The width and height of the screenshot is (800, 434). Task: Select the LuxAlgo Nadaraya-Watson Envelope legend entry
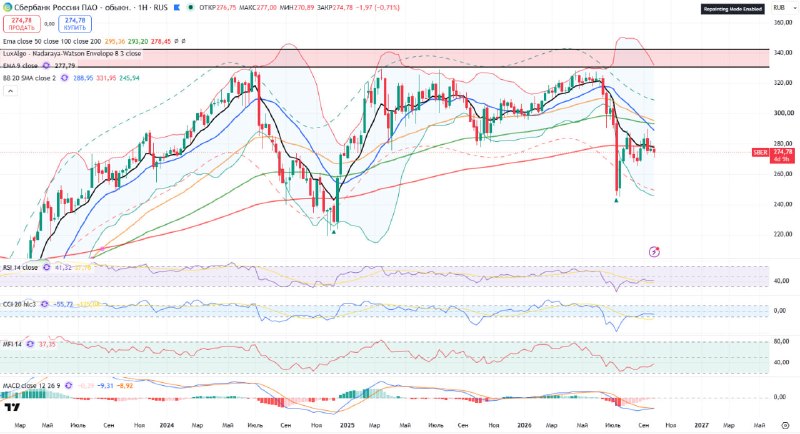pos(72,54)
